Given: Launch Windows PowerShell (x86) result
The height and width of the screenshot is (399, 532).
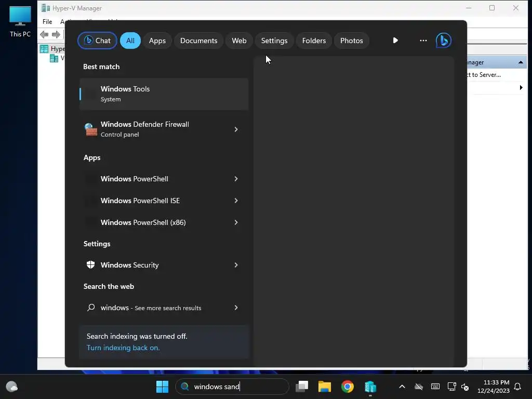Looking at the screenshot, I should (164, 222).
